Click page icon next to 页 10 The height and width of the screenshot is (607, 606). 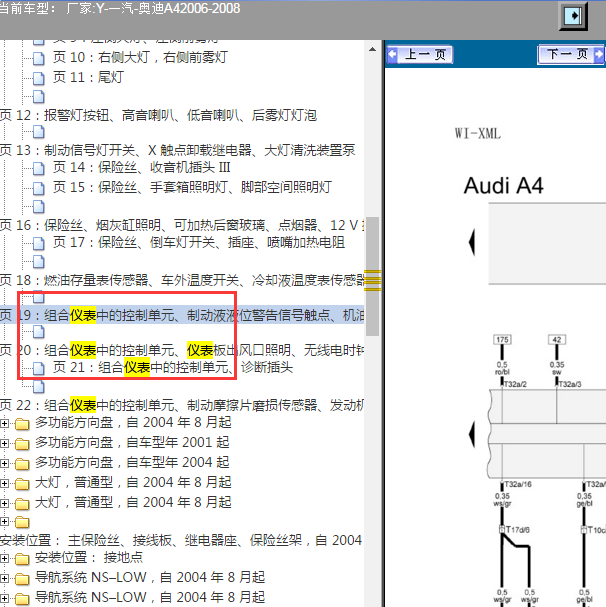pyautogui.click(x=38, y=58)
